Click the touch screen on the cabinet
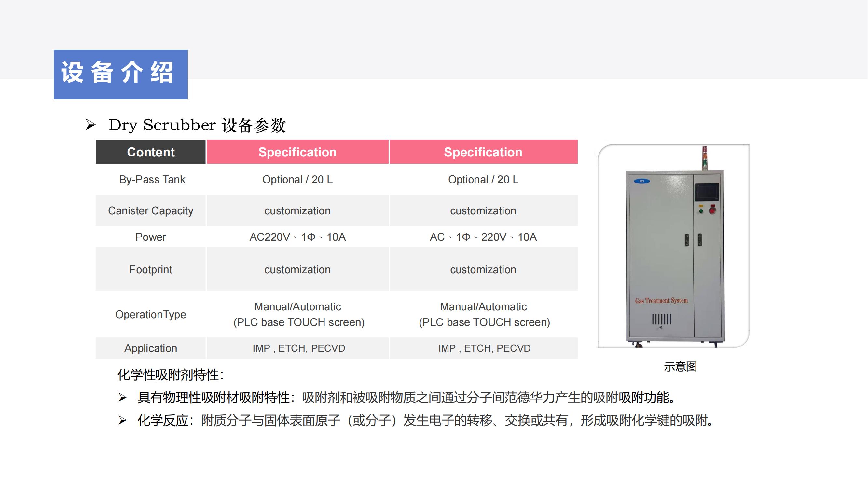 (707, 192)
